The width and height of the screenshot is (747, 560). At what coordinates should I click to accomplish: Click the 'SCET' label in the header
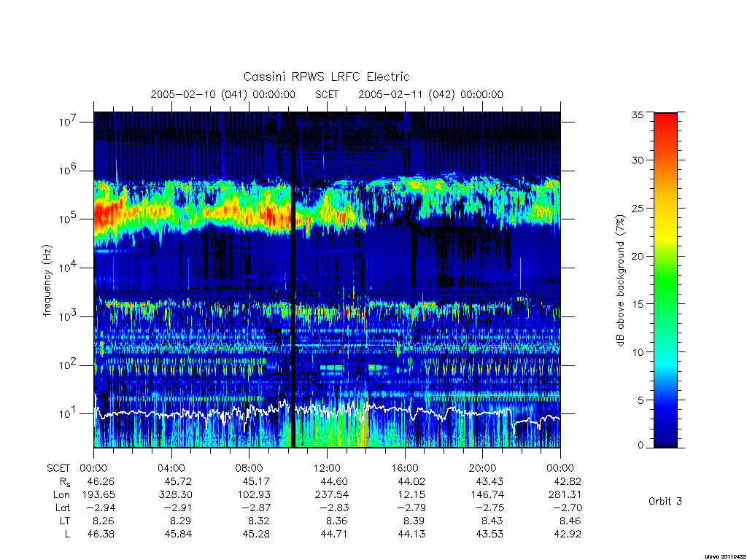click(x=327, y=94)
